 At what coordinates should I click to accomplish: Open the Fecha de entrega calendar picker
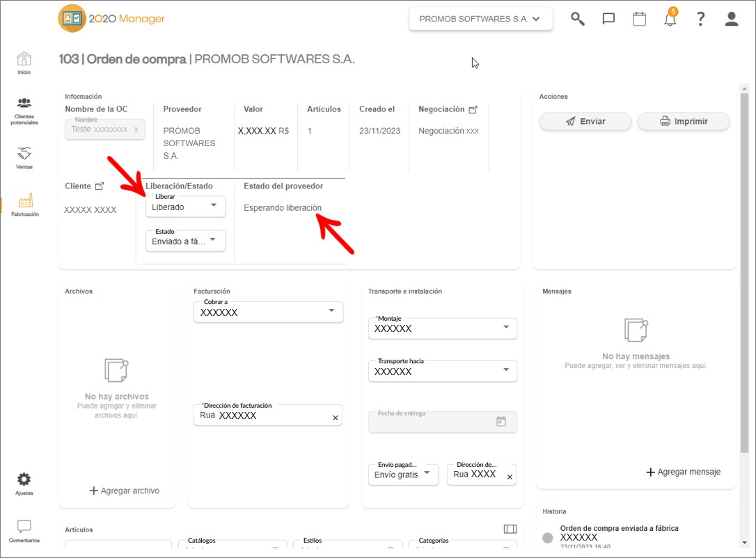point(501,422)
